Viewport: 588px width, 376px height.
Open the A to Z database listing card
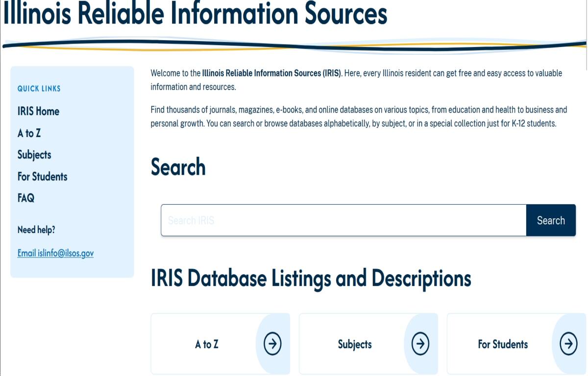point(220,344)
